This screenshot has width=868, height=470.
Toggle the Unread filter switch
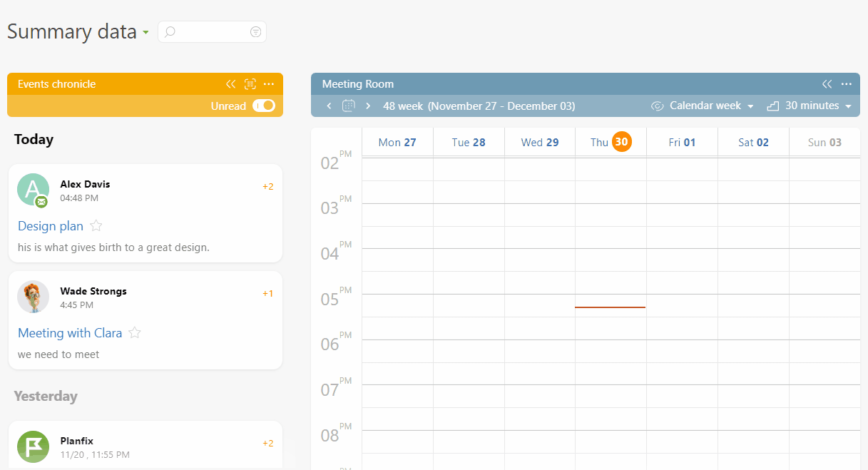point(264,106)
